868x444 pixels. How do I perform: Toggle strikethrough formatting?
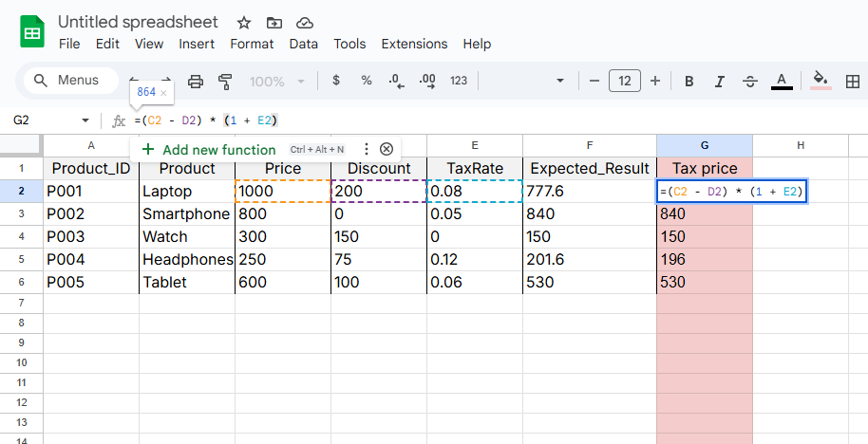(x=750, y=82)
